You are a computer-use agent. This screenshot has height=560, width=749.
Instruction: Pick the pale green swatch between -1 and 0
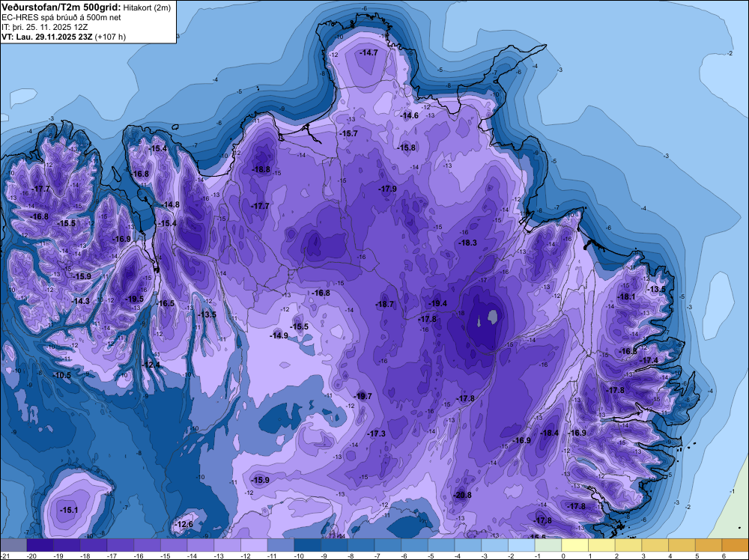(548, 545)
